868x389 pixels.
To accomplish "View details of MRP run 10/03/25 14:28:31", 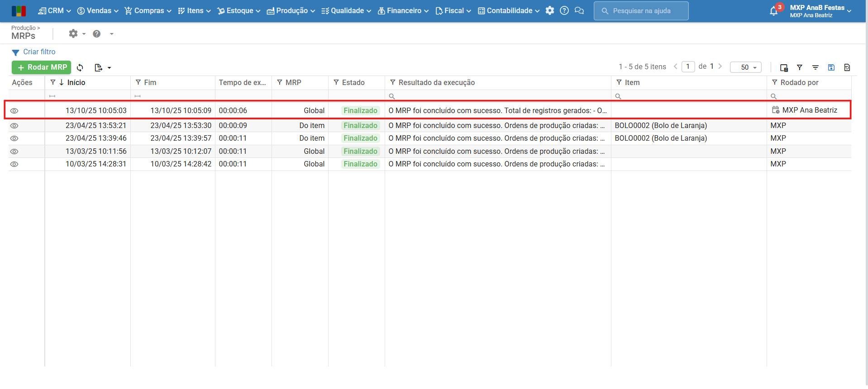I will tap(14, 164).
